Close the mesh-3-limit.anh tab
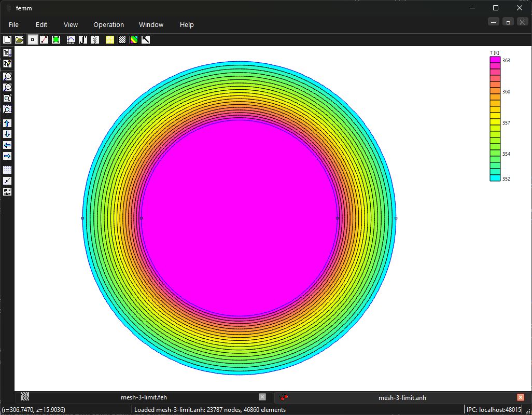Screen dimensions: 532x415 point(521,397)
